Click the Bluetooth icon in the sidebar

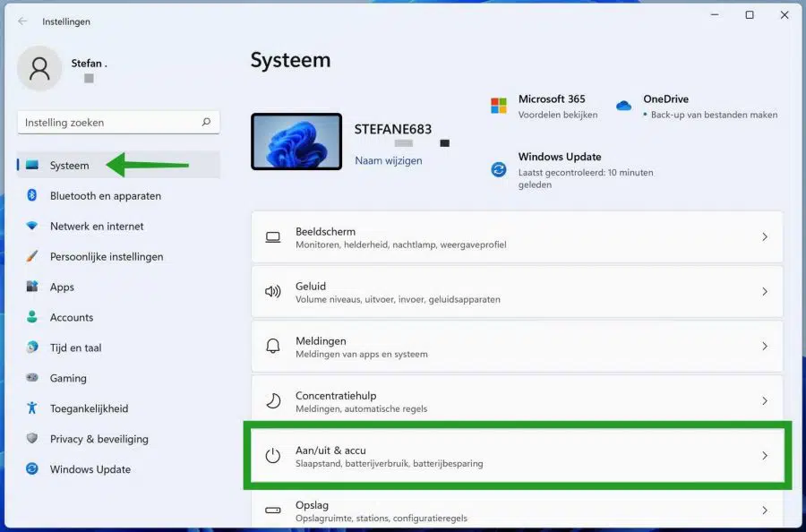coord(32,195)
